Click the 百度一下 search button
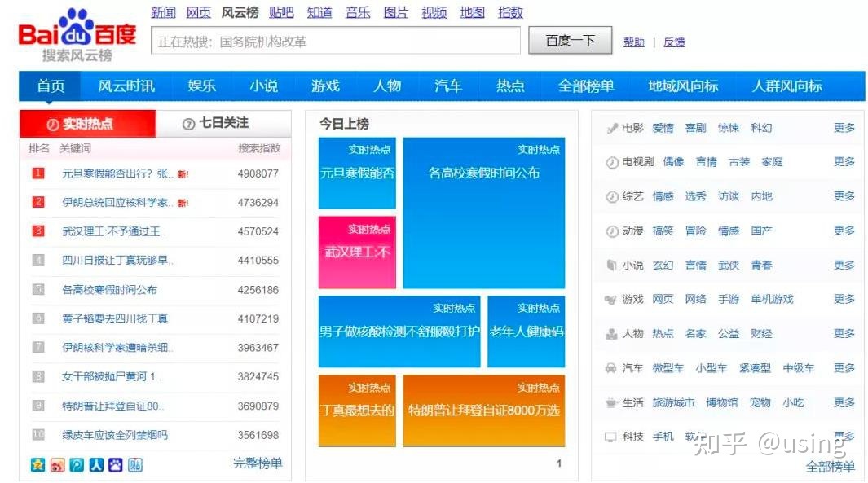The width and height of the screenshot is (868, 483). [x=571, y=41]
